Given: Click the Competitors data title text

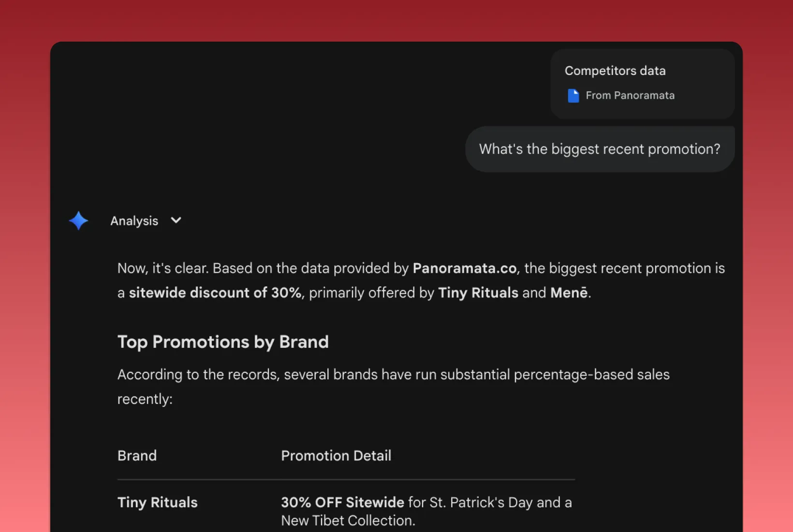Looking at the screenshot, I should point(615,71).
